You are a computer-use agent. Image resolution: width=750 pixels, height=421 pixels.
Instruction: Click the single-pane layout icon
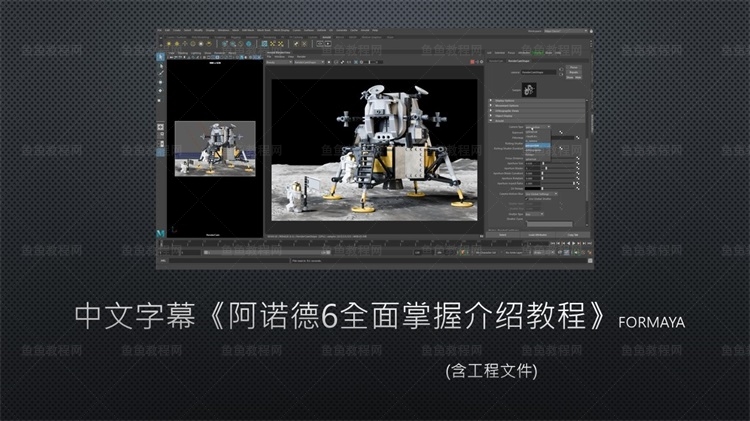coord(160,127)
